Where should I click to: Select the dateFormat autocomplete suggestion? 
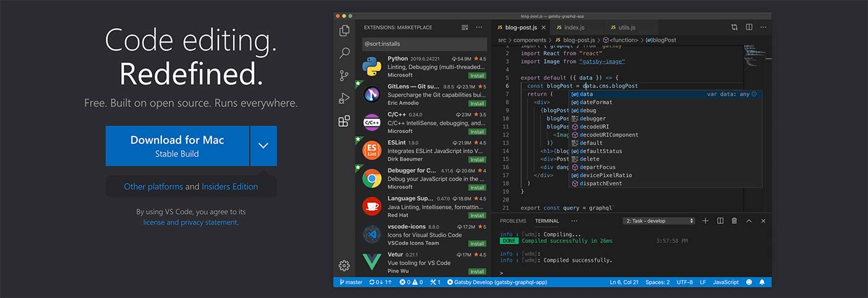point(665,103)
